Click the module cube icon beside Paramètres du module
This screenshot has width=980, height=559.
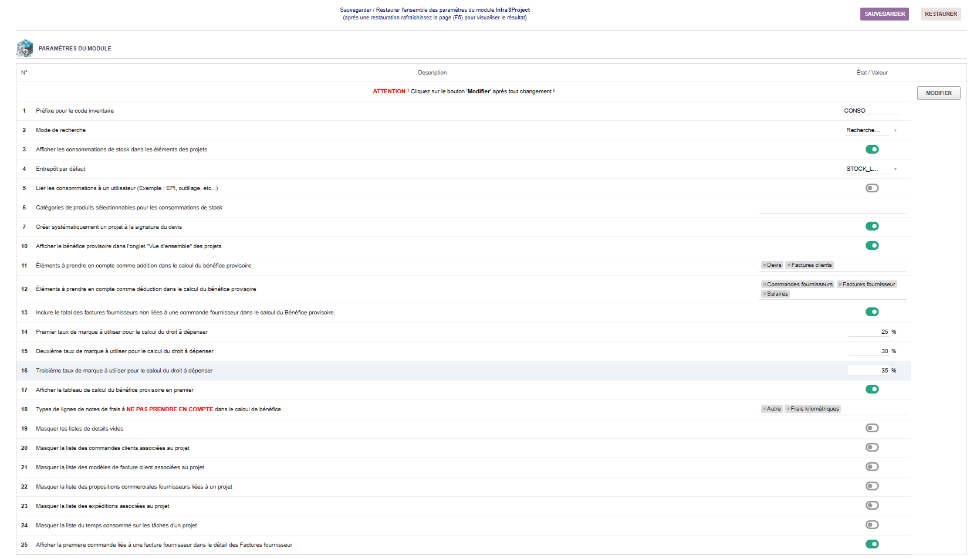point(25,48)
